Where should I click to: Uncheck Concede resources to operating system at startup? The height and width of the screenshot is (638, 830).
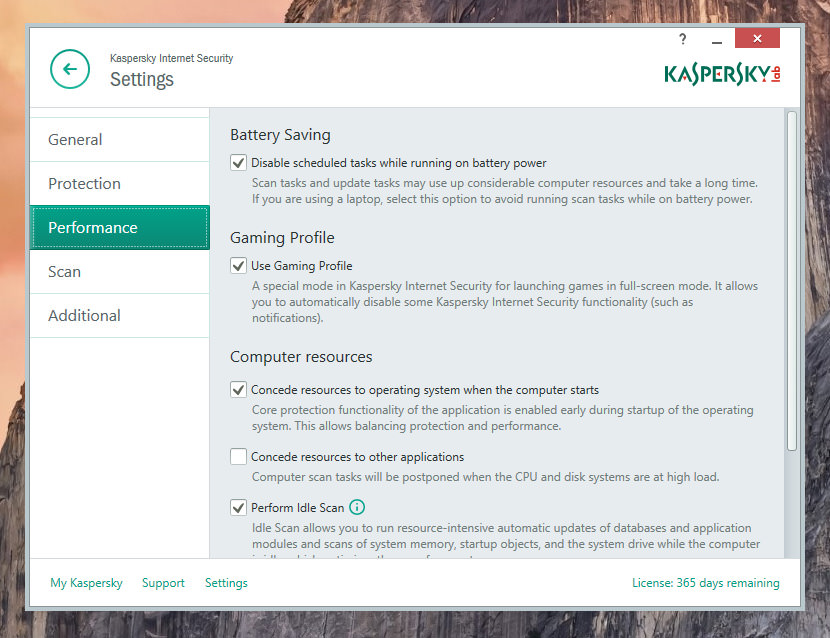click(x=238, y=390)
